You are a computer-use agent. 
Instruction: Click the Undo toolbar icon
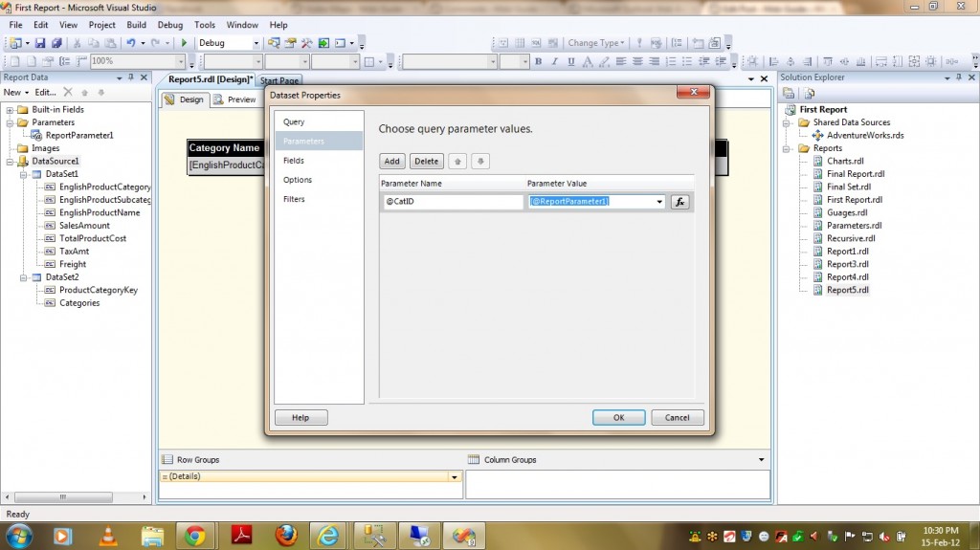(x=130, y=43)
